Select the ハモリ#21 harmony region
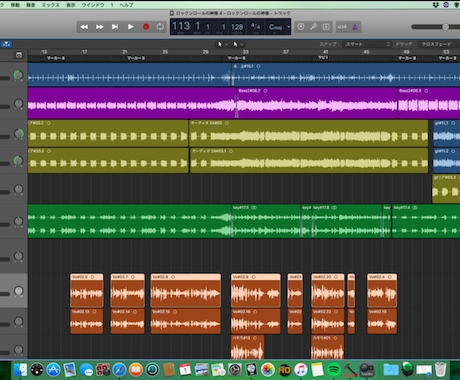 (327, 347)
